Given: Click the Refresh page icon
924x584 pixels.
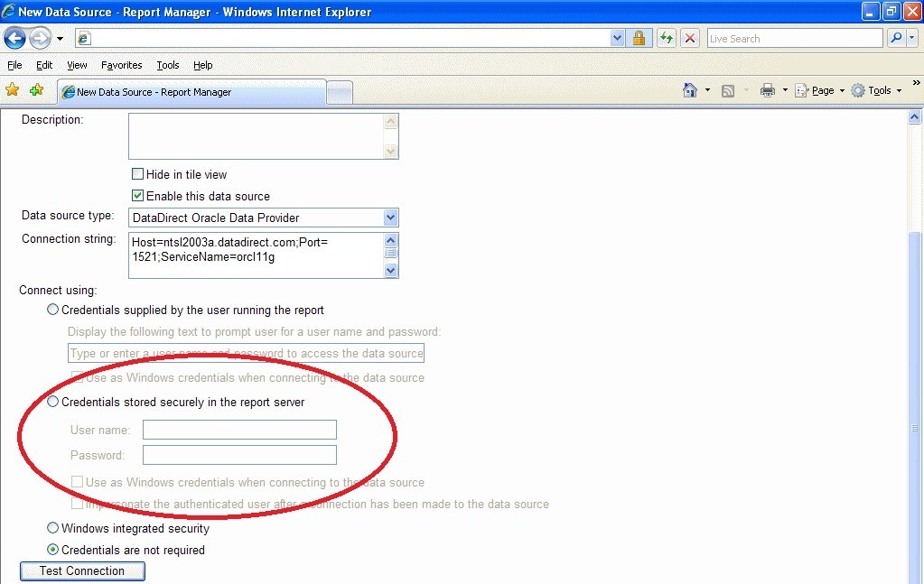Looking at the screenshot, I should (x=667, y=38).
